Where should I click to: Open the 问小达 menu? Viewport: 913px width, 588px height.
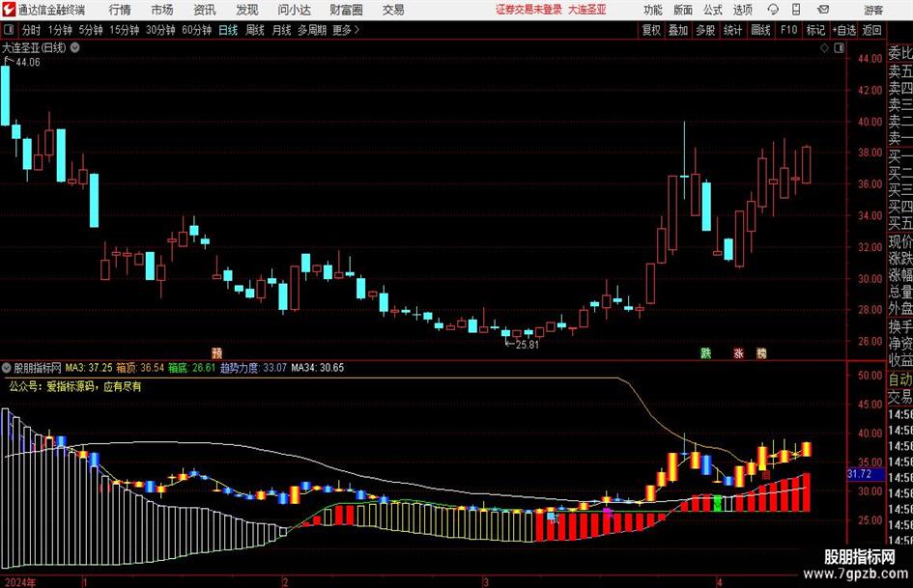click(295, 10)
